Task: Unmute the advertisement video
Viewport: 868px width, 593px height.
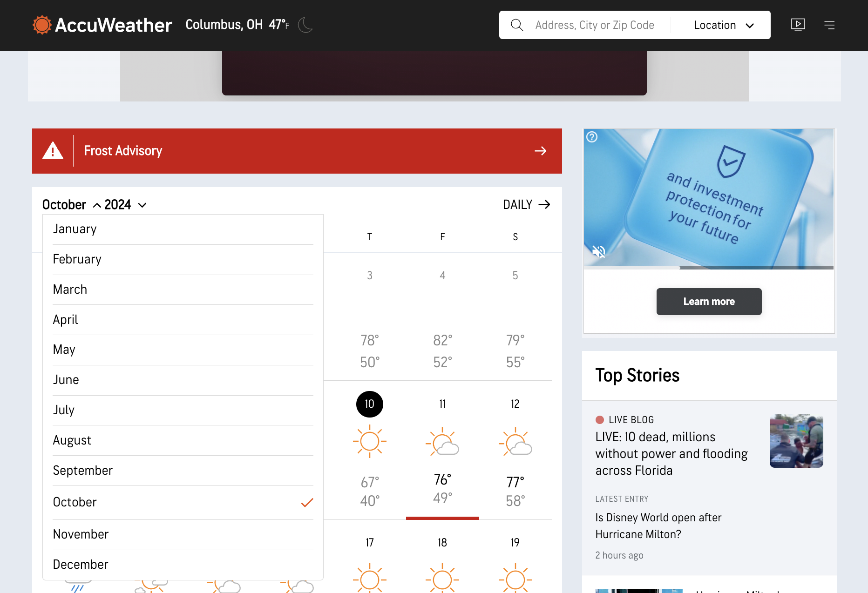Action: tap(598, 252)
